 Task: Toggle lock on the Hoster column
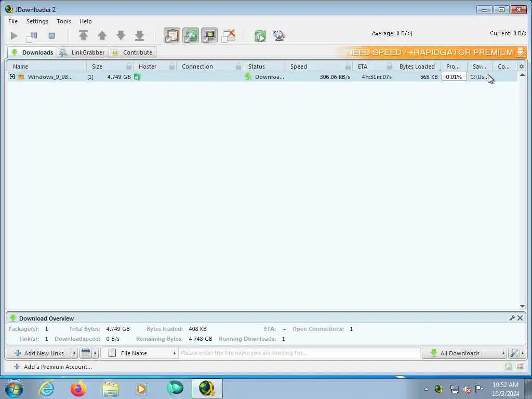point(172,66)
